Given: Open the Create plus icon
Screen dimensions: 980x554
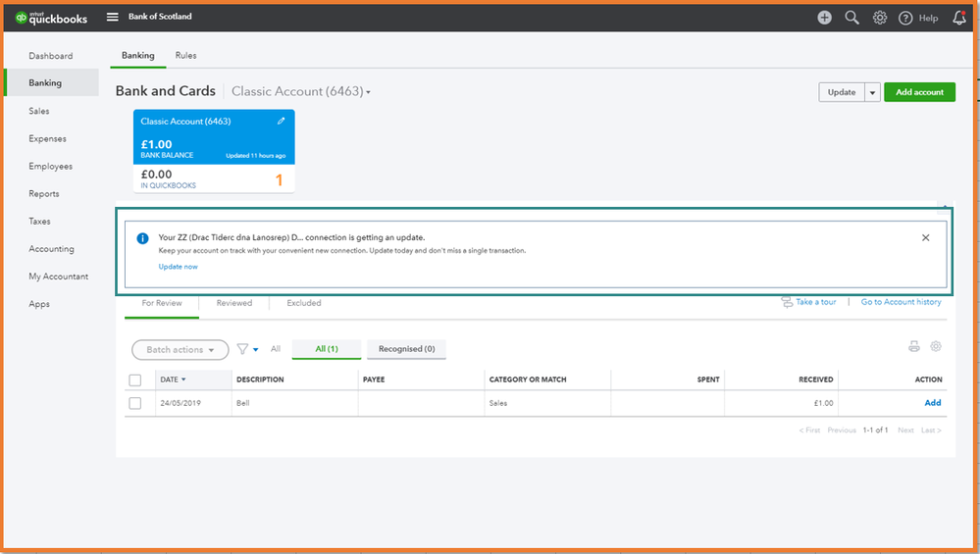Looking at the screenshot, I should coord(824,18).
